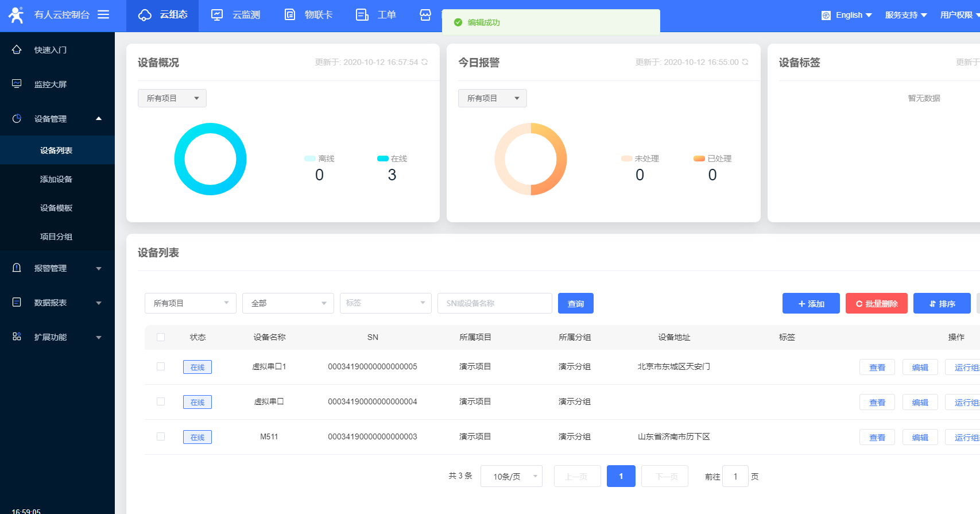Expand the 数据报表 sidebar section
980x514 pixels.
click(x=57, y=303)
